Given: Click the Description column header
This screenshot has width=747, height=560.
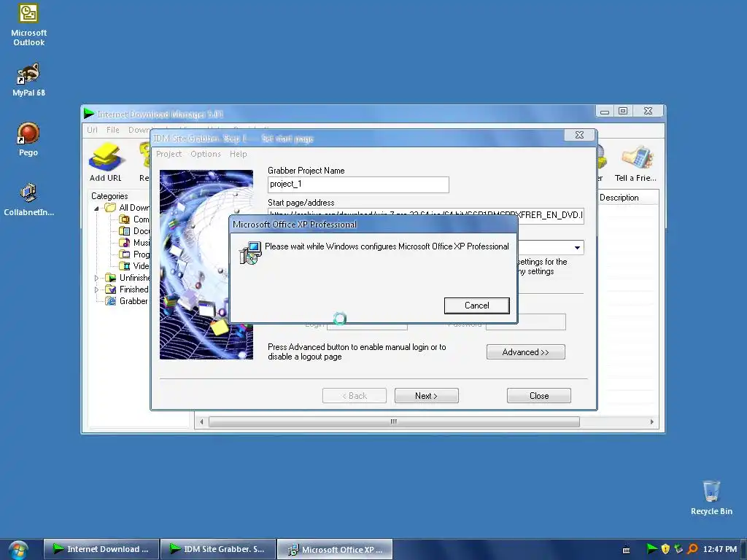Looking at the screenshot, I should pos(628,198).
